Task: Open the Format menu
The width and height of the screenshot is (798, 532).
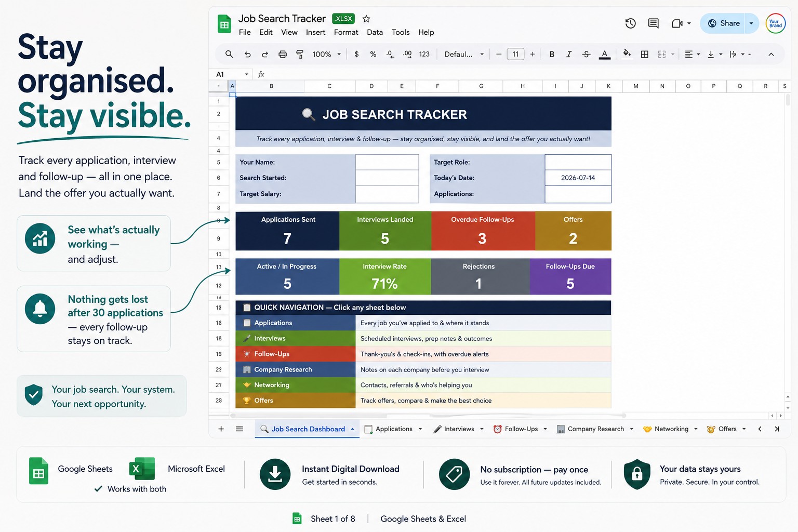Action: click(346, 32)
